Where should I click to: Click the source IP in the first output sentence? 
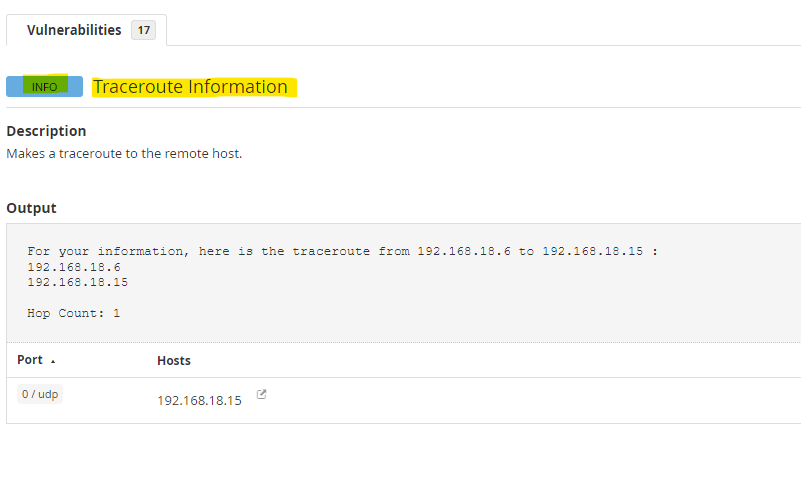[463, 251]
